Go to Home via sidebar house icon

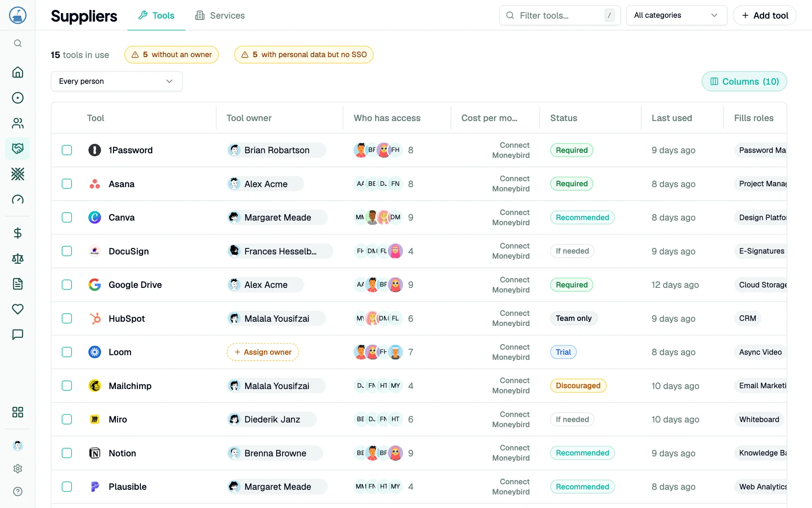point(18,72)
